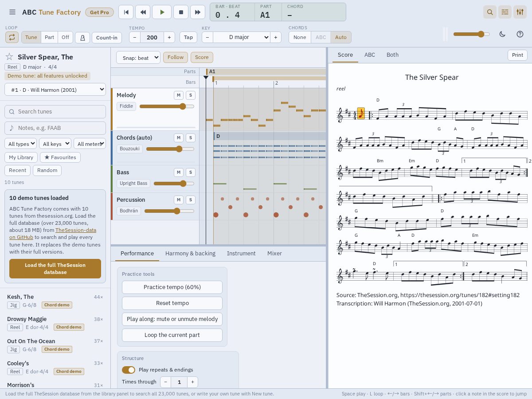Image resolution: width=532 pixels, height=399 pixels.
Task: Change the Upright Bass instrument selector
Action: [x=133, y=183]
